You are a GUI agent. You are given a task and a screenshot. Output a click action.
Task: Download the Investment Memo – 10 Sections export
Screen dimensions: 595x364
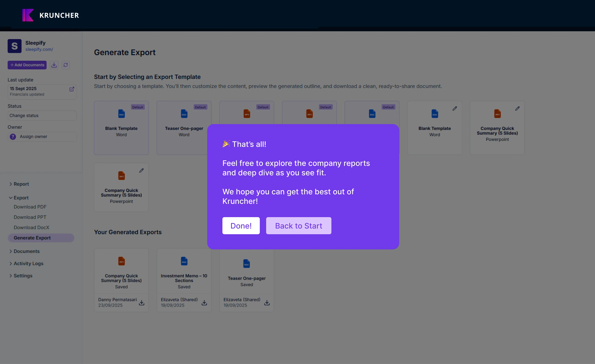point(204,302)
